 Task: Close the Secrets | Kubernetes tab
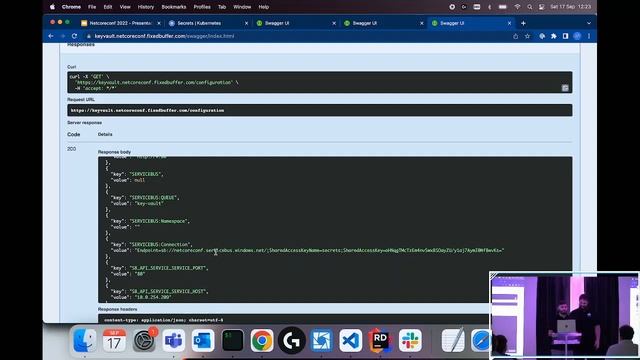tap(246, 23)
